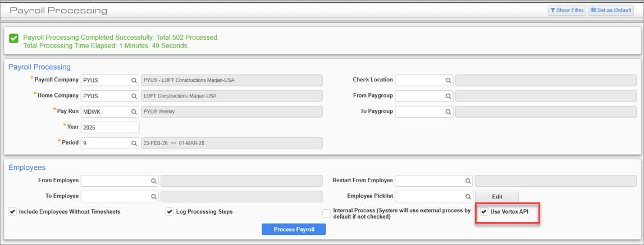Screen dimensions: 644x245
Task: Uncheck Include Employees Without Timesheets
Action: pos(12,212)
